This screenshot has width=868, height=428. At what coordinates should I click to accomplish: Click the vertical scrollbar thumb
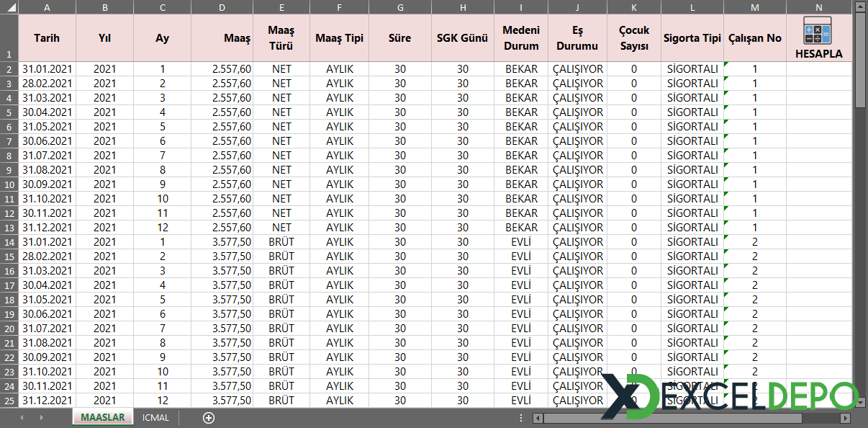tap(860, 59)
